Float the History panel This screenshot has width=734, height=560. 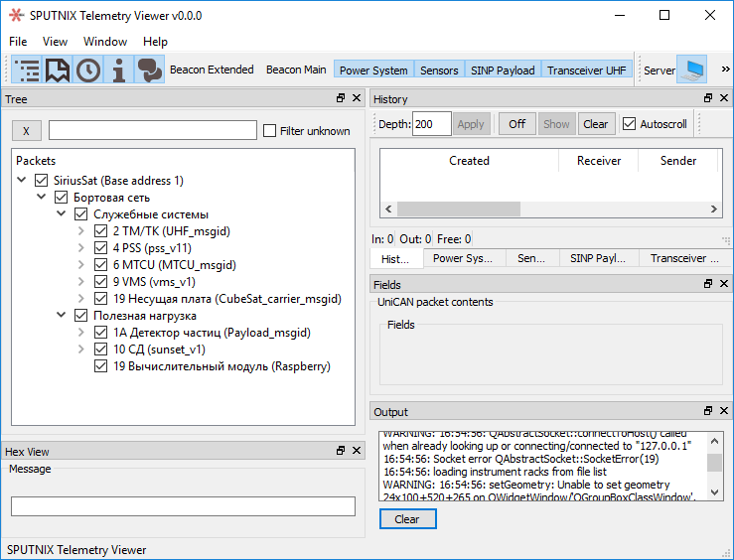pyautogui.click(x=708, y=97)
